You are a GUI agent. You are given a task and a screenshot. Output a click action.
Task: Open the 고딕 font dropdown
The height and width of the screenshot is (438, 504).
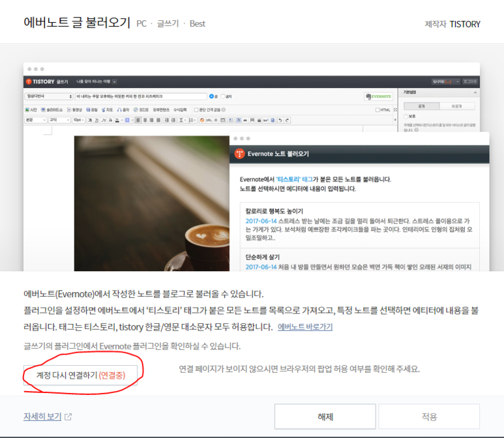click(x=59, y=120)
